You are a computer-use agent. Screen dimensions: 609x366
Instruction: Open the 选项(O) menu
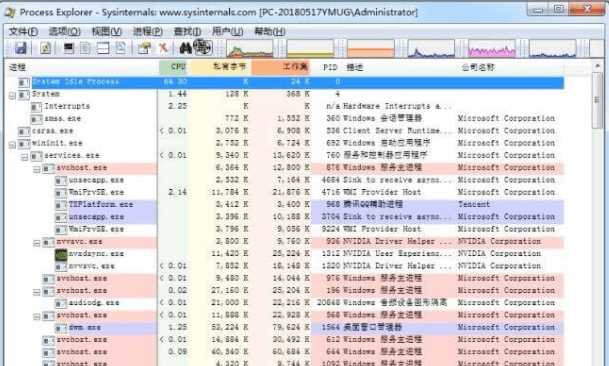pyautogui.click(x=64, y=31)
